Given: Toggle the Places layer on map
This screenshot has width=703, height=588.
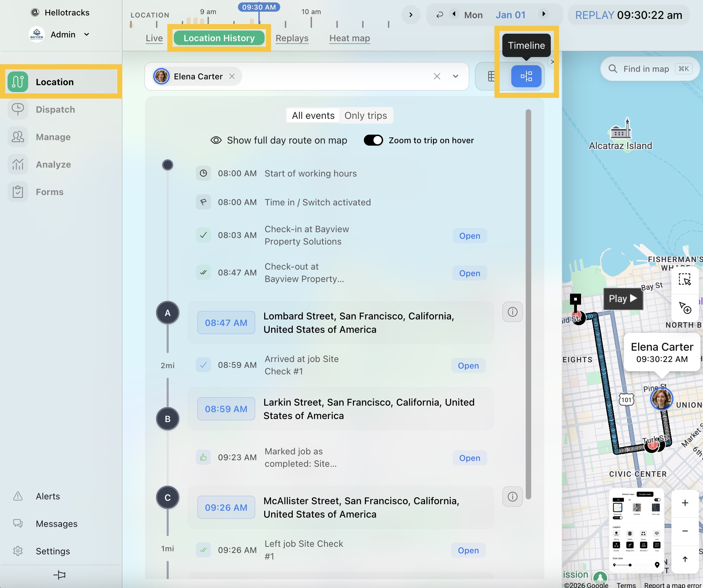Looking at the screenshot, I should (616, 534).
